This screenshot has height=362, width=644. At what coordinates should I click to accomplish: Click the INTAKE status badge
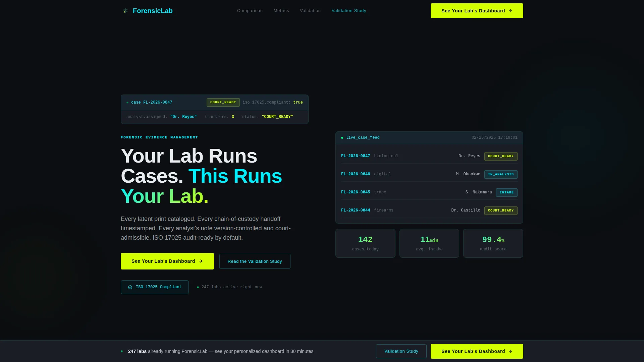coord(506,192)
